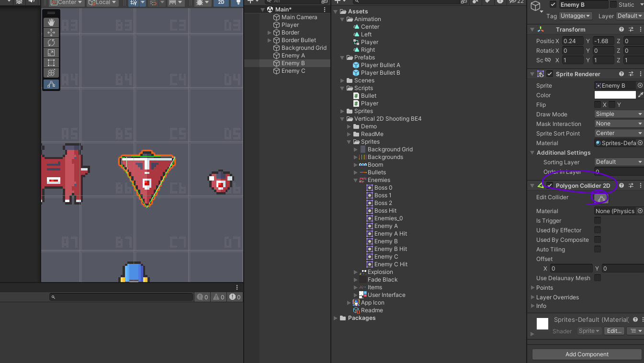
Task: Click Edit Collider button in Inspector
Action: [x=601, y=198]
